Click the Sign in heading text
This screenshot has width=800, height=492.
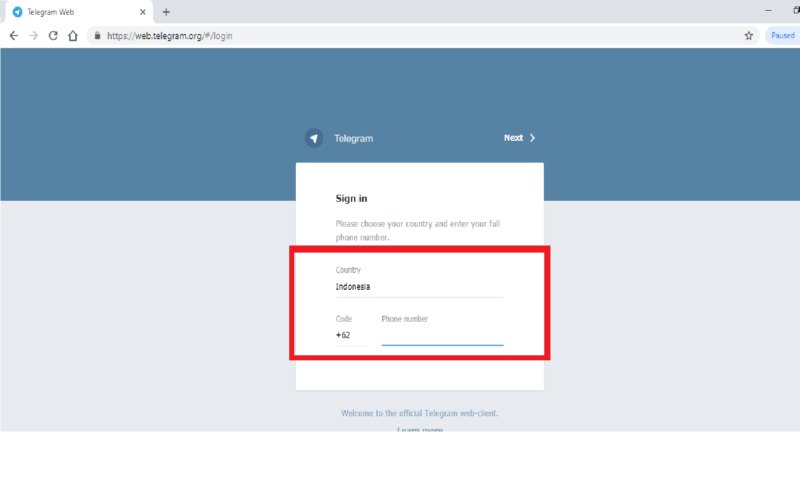click(351, 199)
